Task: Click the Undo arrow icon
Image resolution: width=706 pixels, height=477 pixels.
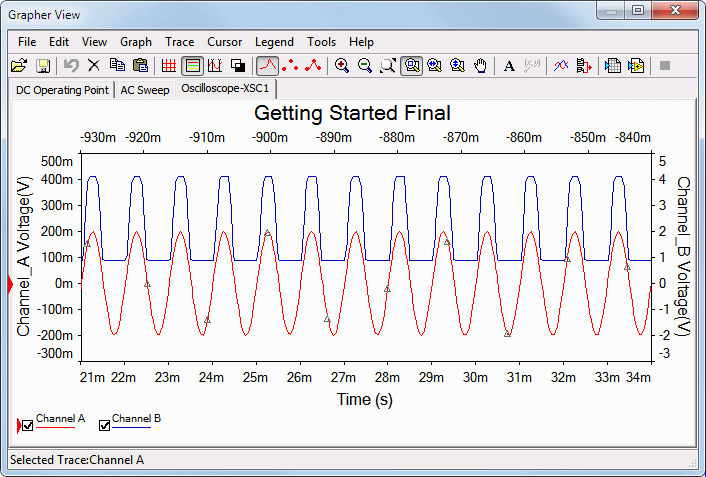Action: [x=71, y=66]
